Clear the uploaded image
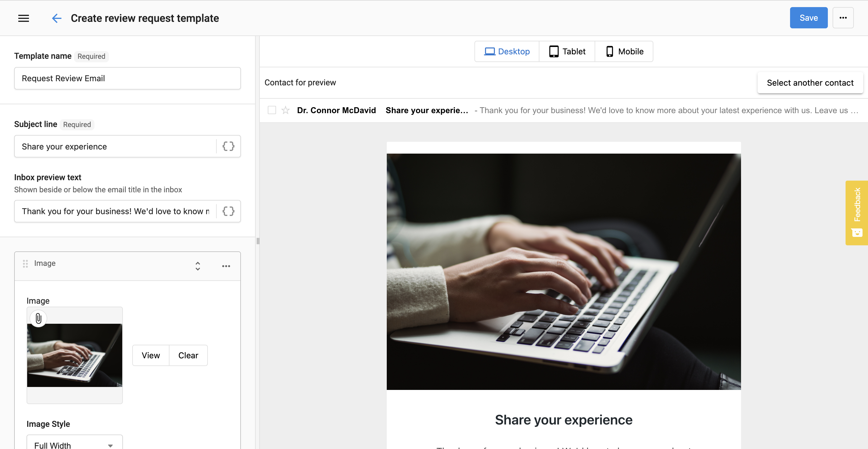Viewport: 868px width, 449px height. (188, 355)
